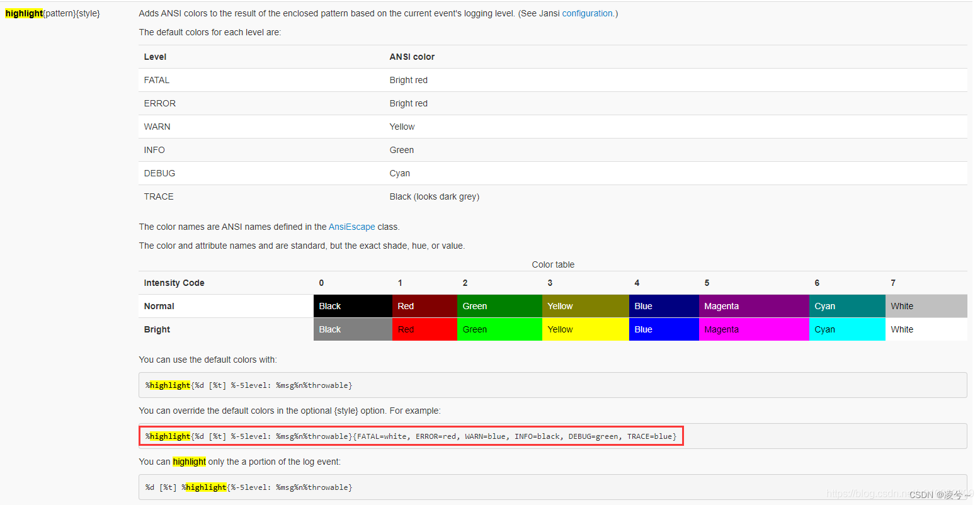Image resolution: width=980 pixels, height=505 pixels.
Task: Click the Bright Blue color cell
Action: (x=664, y=329)
